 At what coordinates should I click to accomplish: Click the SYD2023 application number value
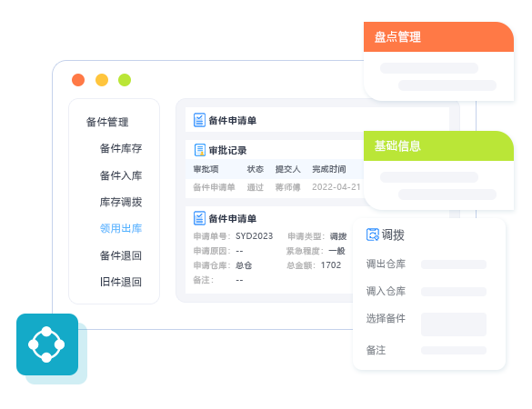(x=254, y=236)
